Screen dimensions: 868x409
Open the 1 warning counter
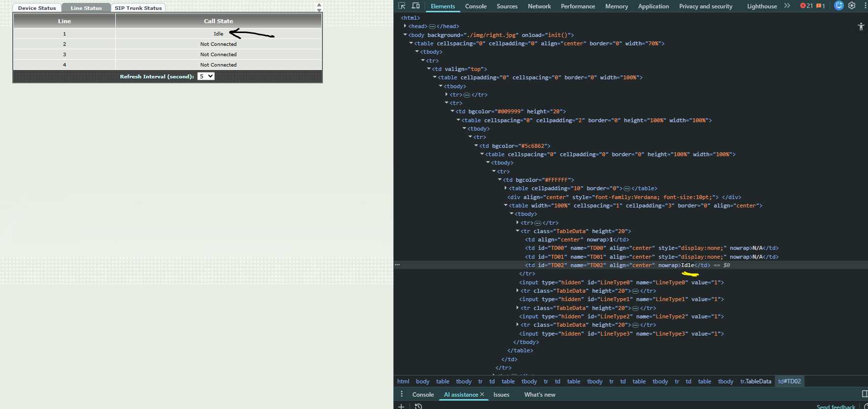tap(821, 6)
